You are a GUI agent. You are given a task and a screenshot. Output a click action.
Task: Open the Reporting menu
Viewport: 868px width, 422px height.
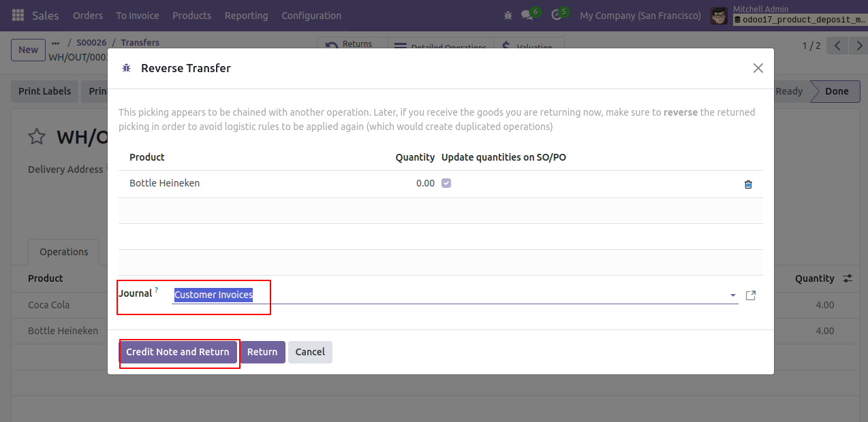point(246,15)
